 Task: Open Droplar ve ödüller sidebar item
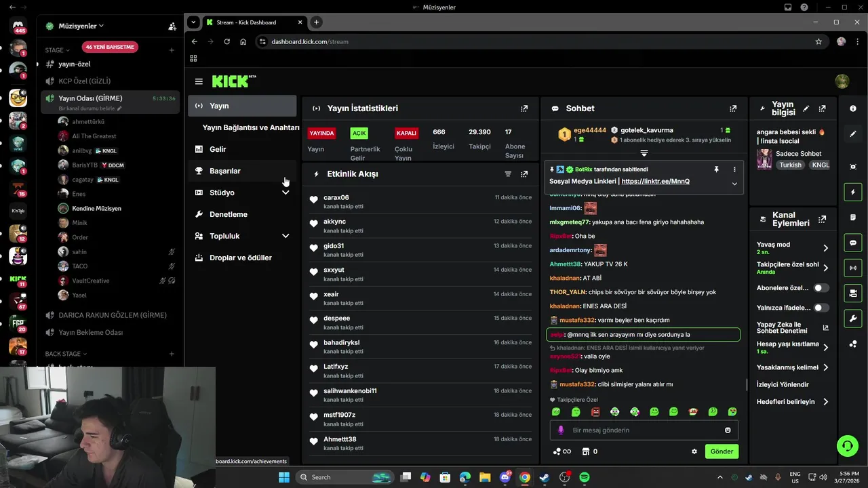point(242,258)
